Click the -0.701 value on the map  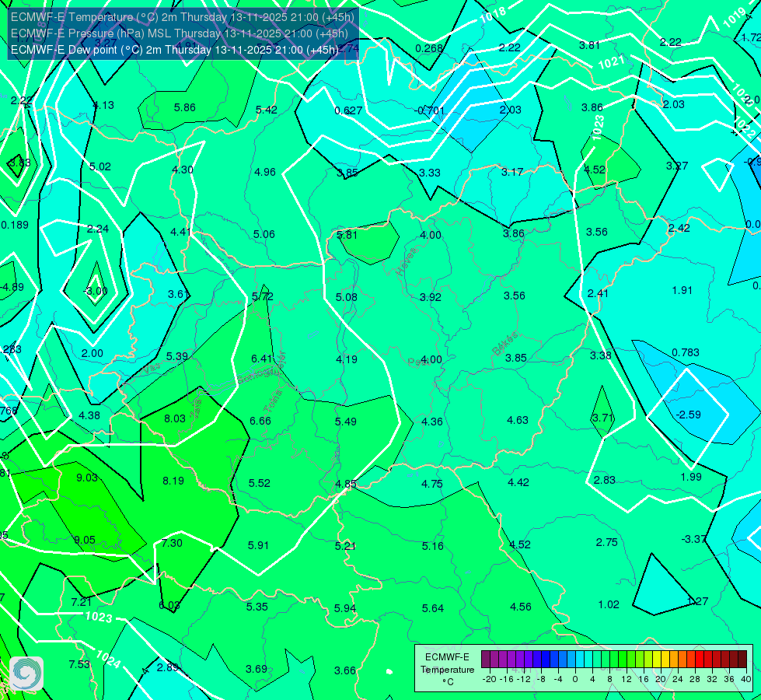(430, 110)
